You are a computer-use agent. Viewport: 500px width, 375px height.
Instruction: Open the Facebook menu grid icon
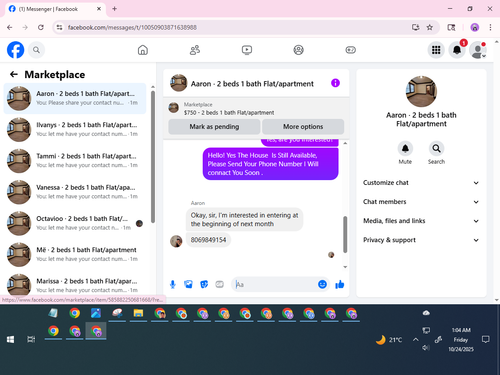tap(436, 50)
